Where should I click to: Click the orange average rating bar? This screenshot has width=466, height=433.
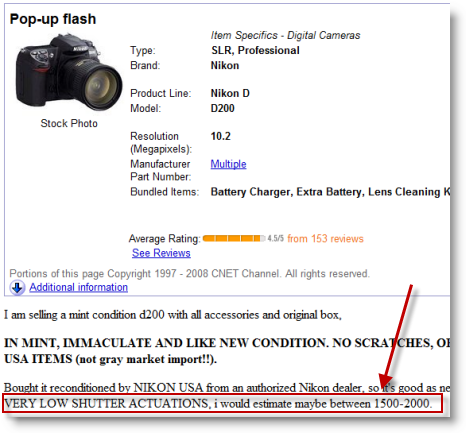[x=234, y=238]
